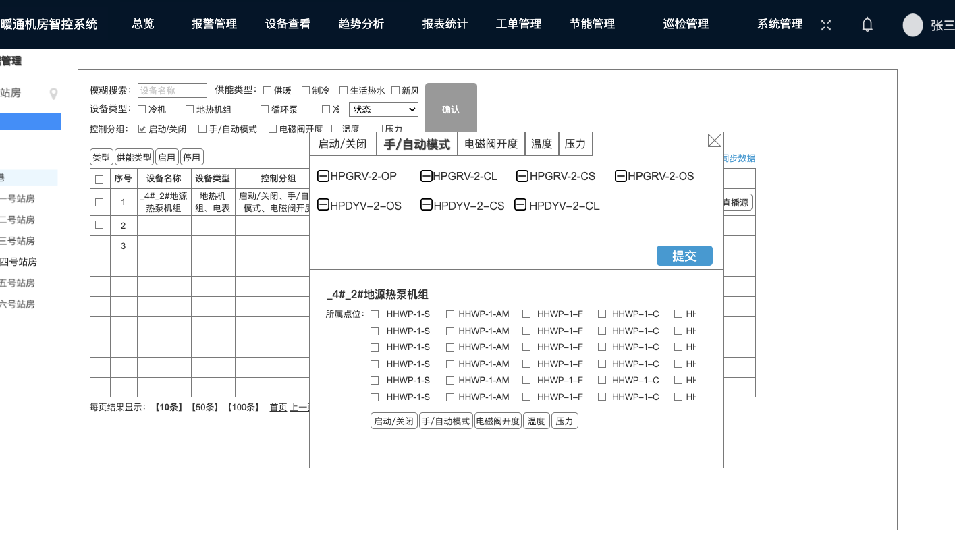The height and width of the screenshot is (560, 955).
Task: Select 三号站房 in the sidebar
Action: [18, 241]
